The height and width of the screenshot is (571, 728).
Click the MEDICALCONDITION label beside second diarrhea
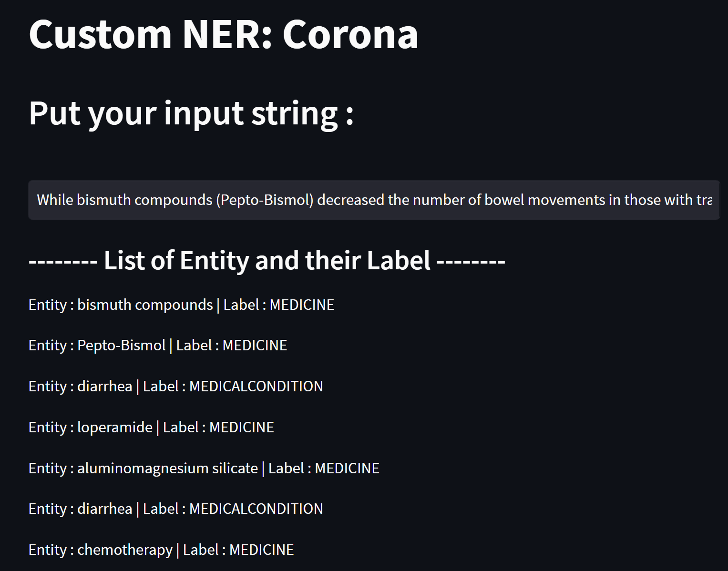coord(256,509)
